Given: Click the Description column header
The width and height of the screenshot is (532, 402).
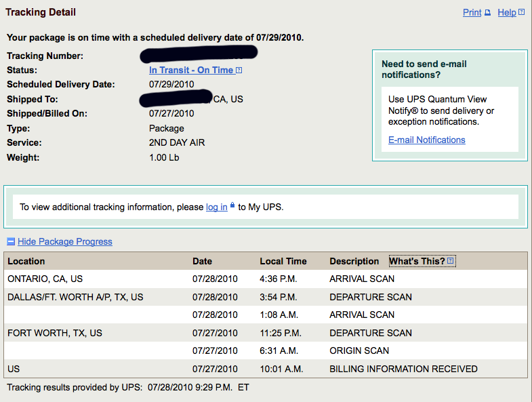Looking at the screenshot, I should (x=354, y=261).
